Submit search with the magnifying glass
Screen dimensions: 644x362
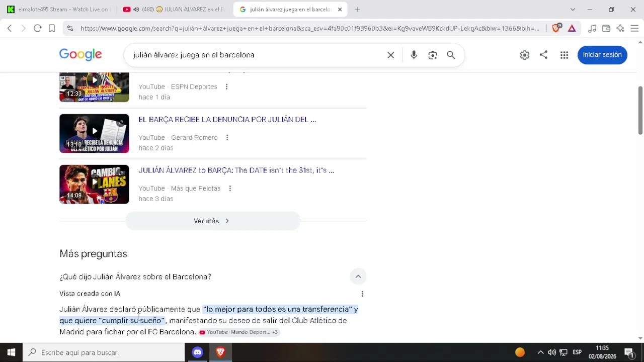pos(451,55)
